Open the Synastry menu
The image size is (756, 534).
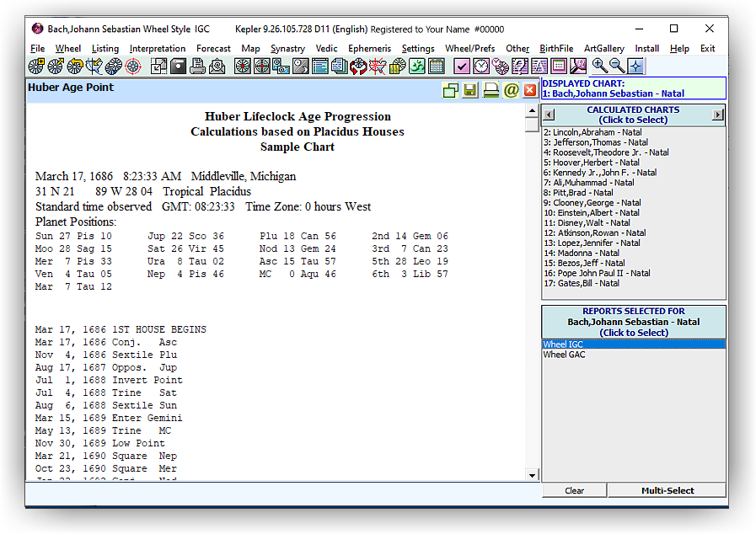287,49
